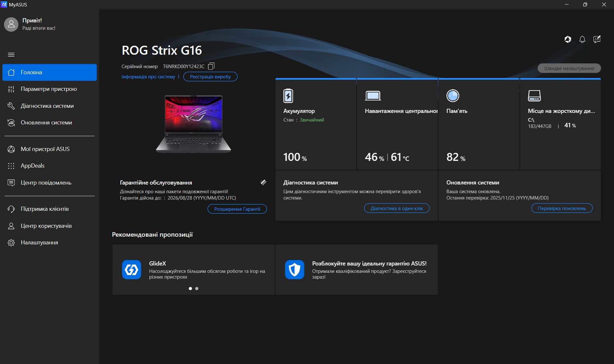
Task: Click the blue ASUS warranty shield icon
Action: pyautogui.click(x=294, y=270)
